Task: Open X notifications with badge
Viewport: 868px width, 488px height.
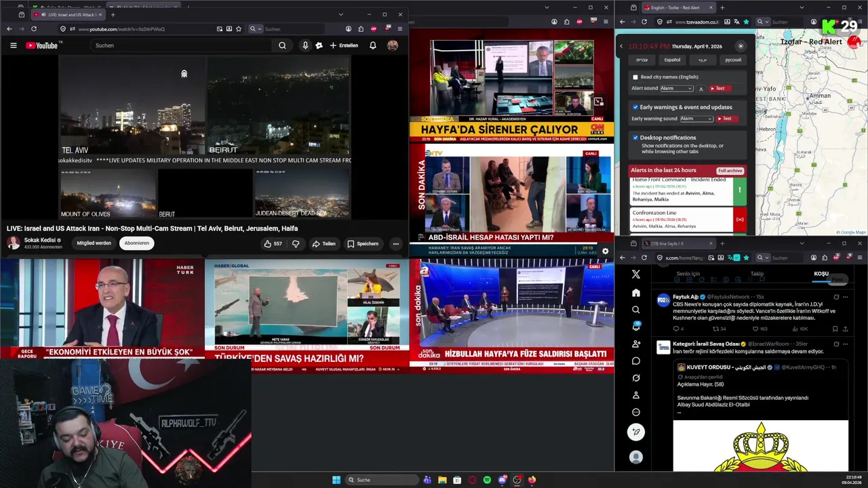Action: (x=635, y=326)
